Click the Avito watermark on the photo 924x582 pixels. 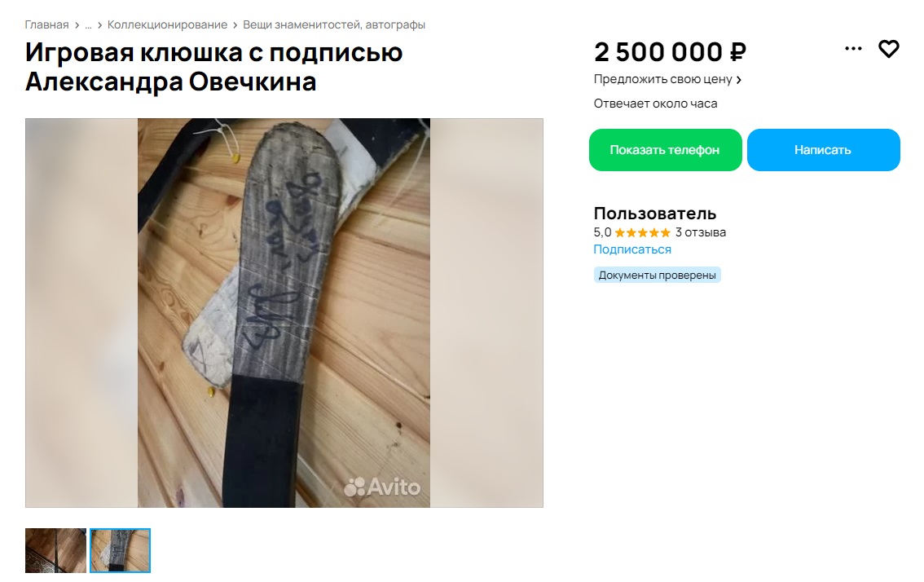[x=382, y=487]
